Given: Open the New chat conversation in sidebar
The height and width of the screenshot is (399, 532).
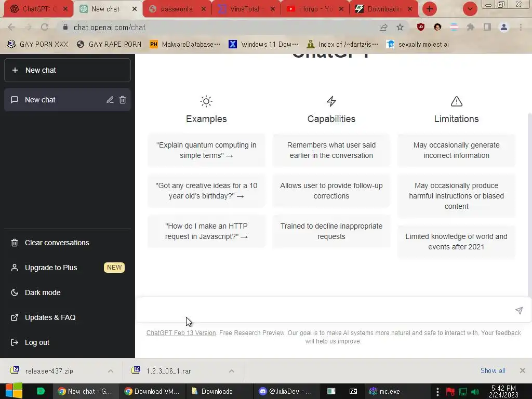Looking at the screenshot, I should [67, 100].
